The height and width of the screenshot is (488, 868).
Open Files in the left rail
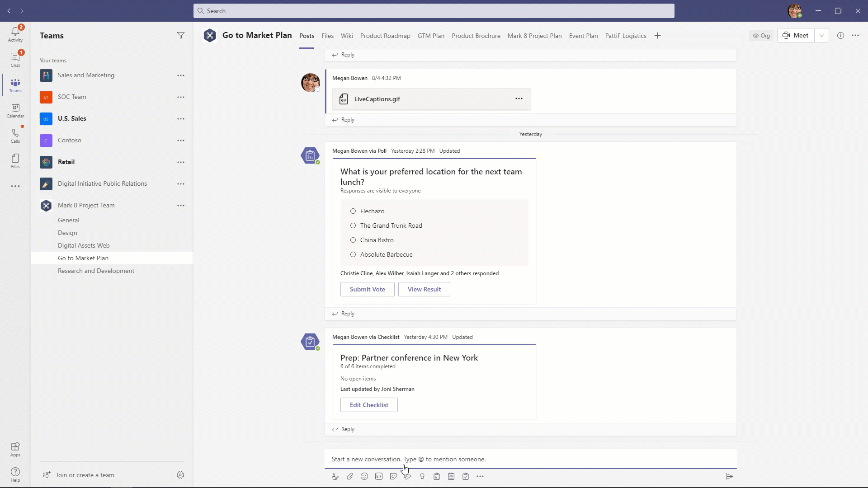coord(15,161)
